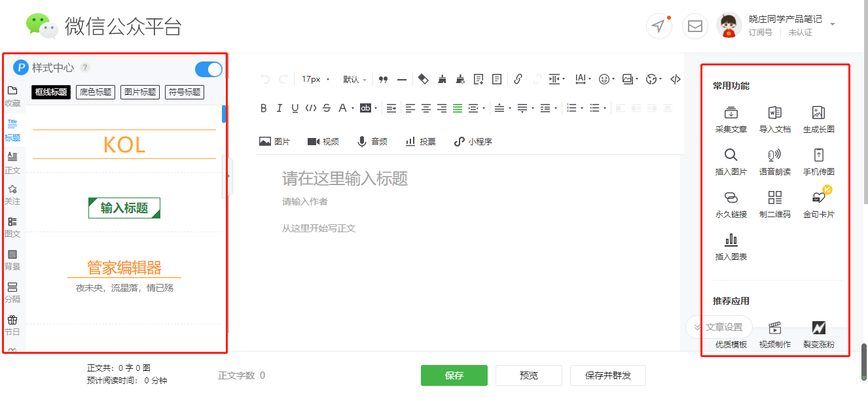Open HTML source code view icon
This screenshot has height=399, width=868.
676,79
